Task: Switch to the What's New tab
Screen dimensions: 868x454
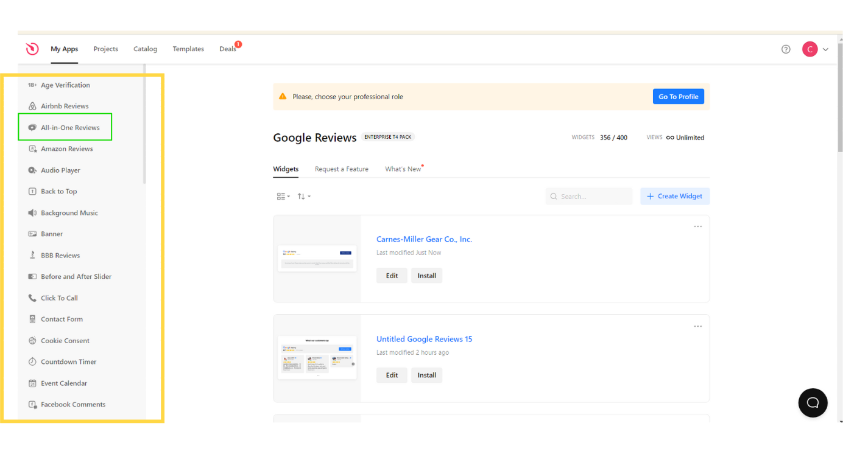Action: click(x=403, y=169)
